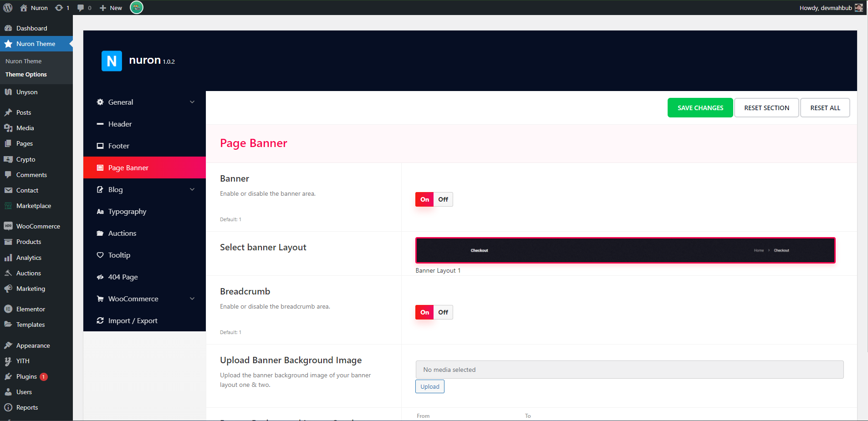Click the Marketing megaphone icon
The width and height of the screenshot is (868, 421).
[x=8, y=289]
